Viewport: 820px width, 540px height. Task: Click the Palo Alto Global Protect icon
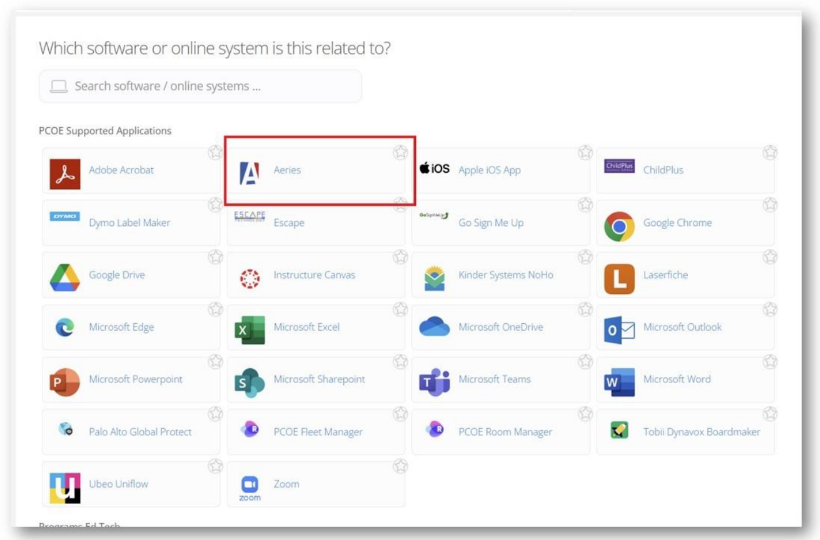65,429
